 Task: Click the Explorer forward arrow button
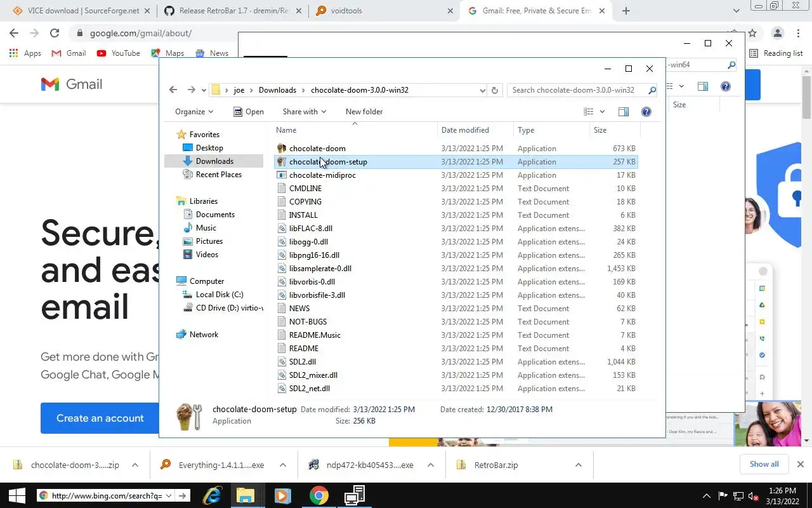tap(191, 90)
